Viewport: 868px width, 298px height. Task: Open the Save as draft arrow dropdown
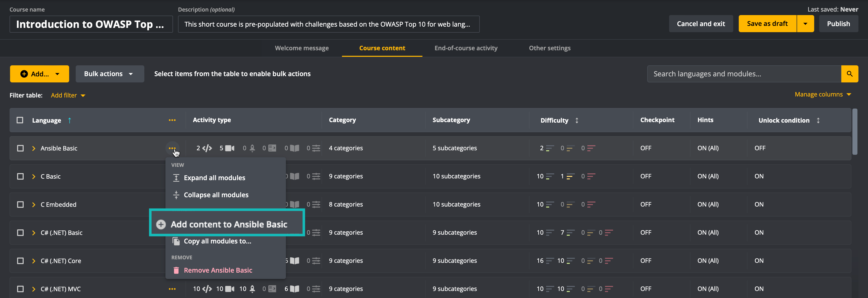(805, 24)
